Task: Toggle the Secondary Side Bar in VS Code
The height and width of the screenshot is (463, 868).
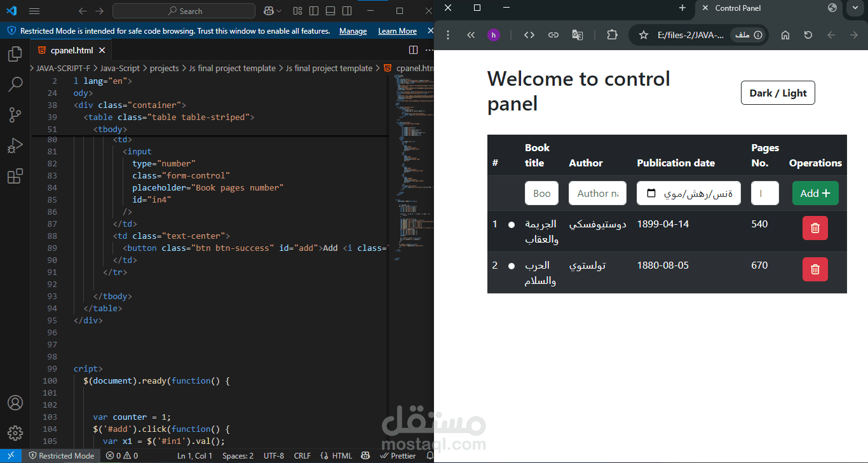Action: (x=347, y=11)
